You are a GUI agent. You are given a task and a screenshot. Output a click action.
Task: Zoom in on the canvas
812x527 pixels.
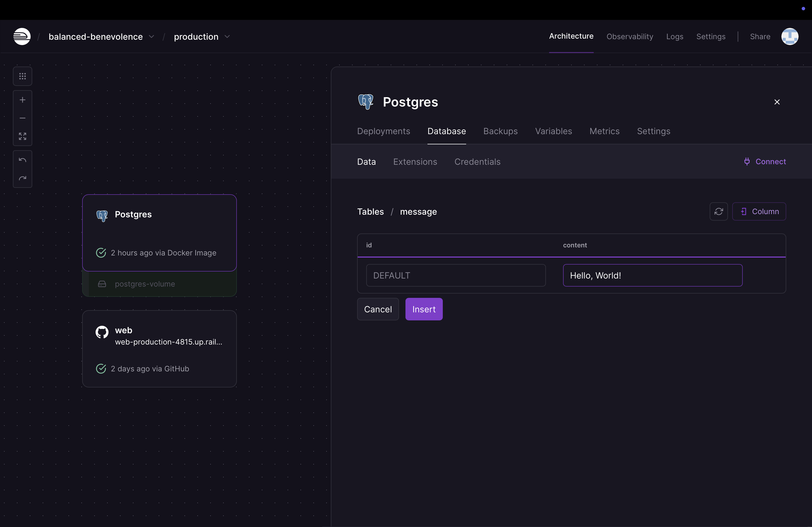(23, 100)
